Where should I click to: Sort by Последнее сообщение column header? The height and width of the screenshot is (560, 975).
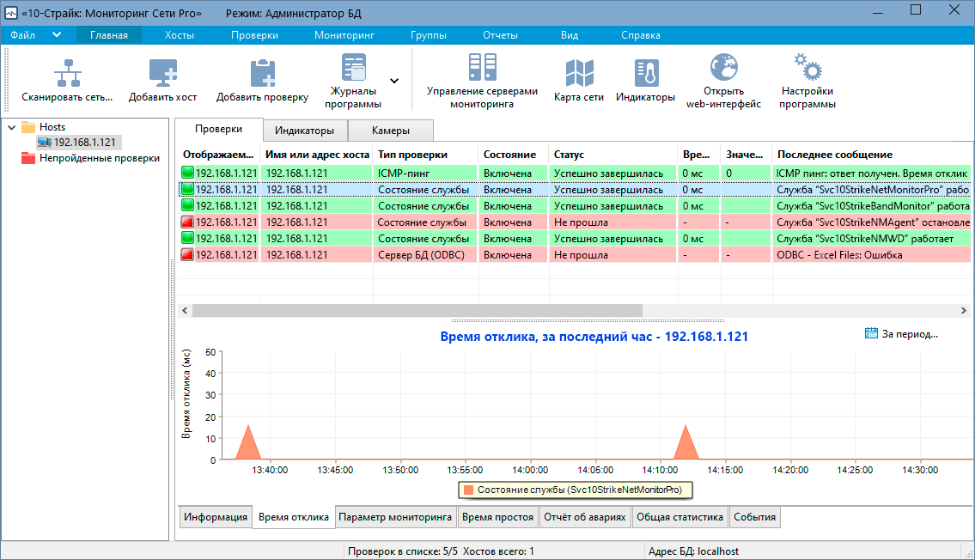tap(871, 154)
